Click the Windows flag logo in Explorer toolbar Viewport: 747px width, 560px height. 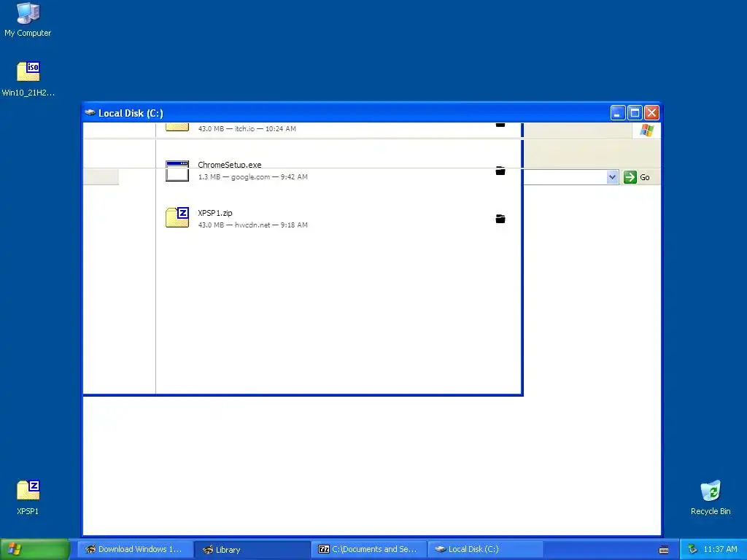point(647,130)
